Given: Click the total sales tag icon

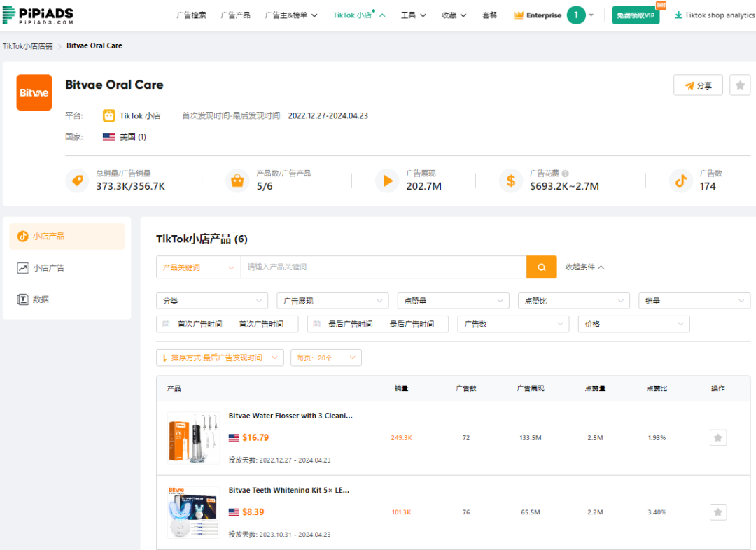Looking at the screenshot, I should tap(77, 181).
